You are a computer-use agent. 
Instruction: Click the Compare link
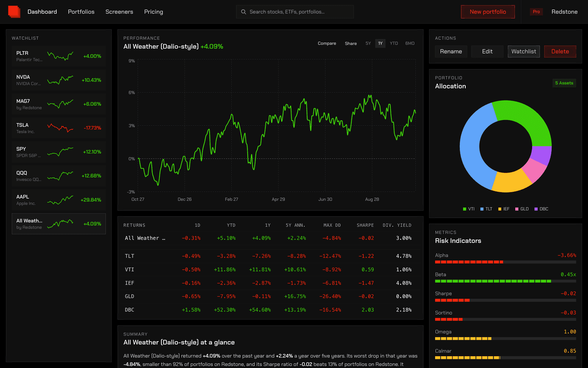point(327,43)
